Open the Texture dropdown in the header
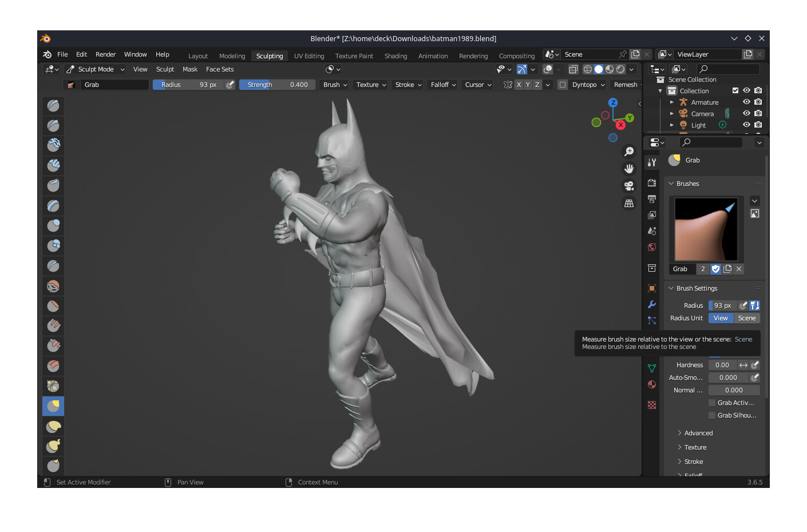The height and width of the screenshot is (532, 807). click(x=371, y=85)
